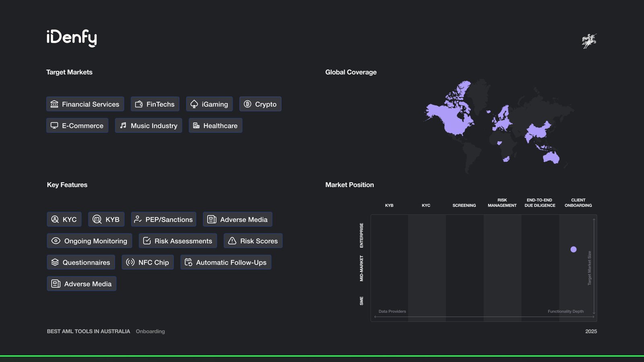Screen dimensions: 644x362
Task: Click the Target Markets heading
Action: click(69, 72)
